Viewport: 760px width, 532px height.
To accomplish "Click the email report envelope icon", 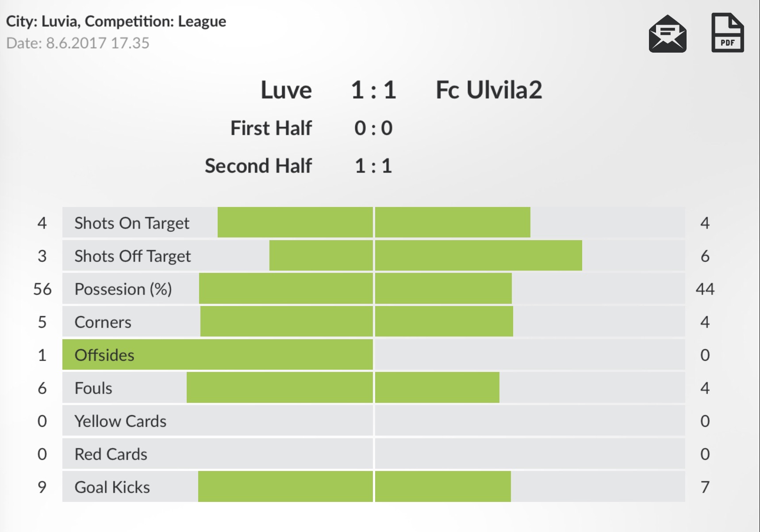I will (x=667, y=34).
